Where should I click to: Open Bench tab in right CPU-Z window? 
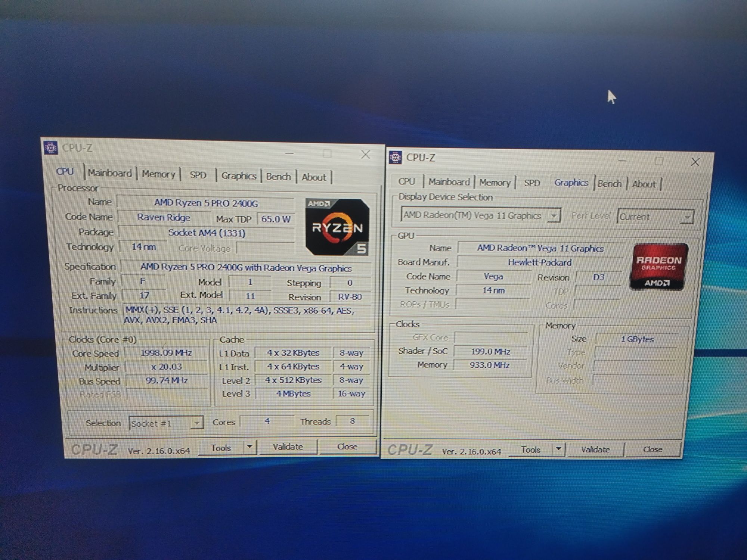[x=610, y=184]
